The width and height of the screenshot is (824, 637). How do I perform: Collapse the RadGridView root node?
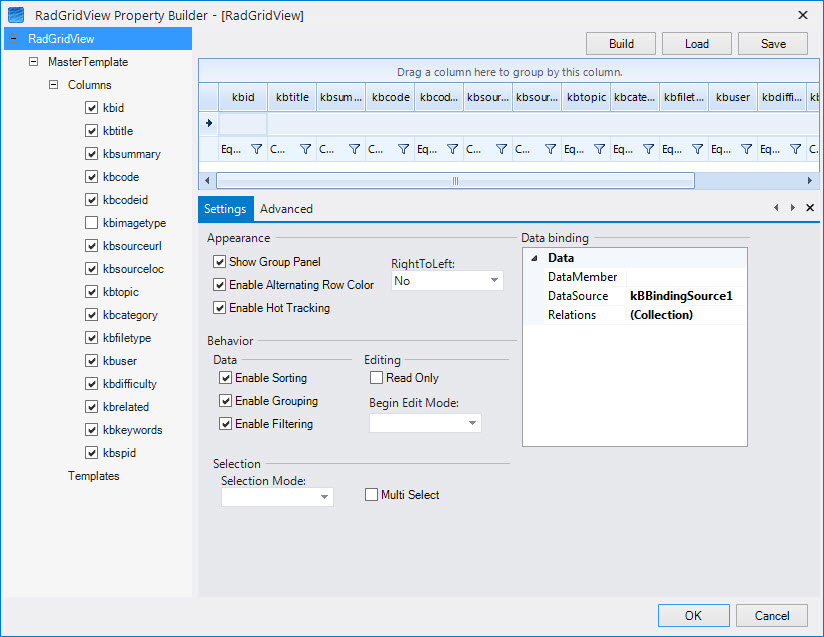14,38
